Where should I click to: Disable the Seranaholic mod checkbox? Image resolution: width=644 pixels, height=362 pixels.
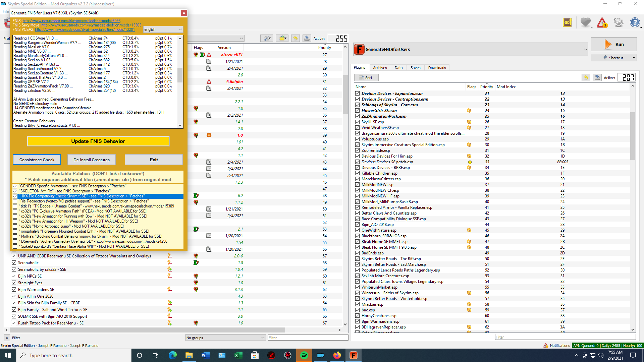[14, 262]
